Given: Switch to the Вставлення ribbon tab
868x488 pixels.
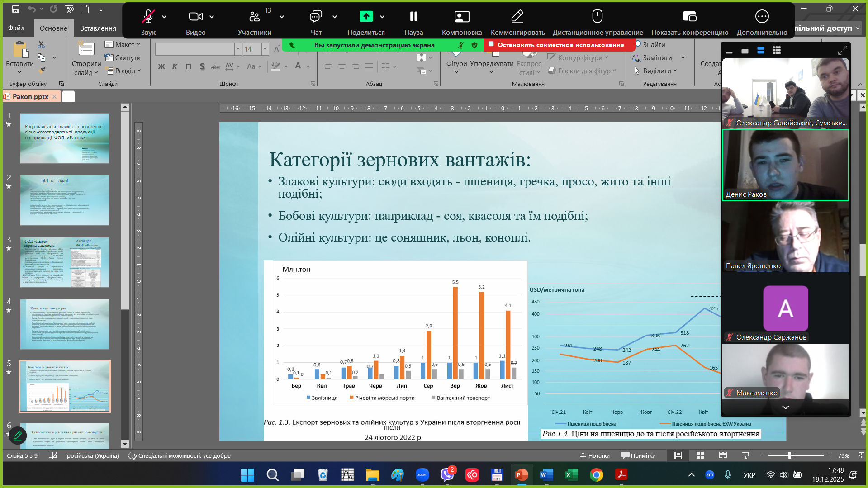Looking at the screenshot, I should [x=98, y=28].
